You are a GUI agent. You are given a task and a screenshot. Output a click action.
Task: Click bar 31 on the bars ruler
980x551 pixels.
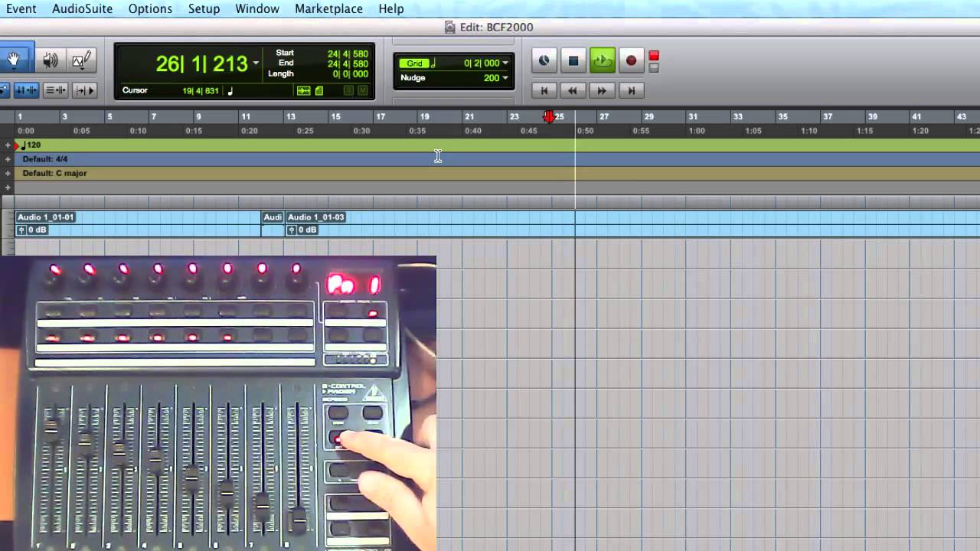(693, 116)
